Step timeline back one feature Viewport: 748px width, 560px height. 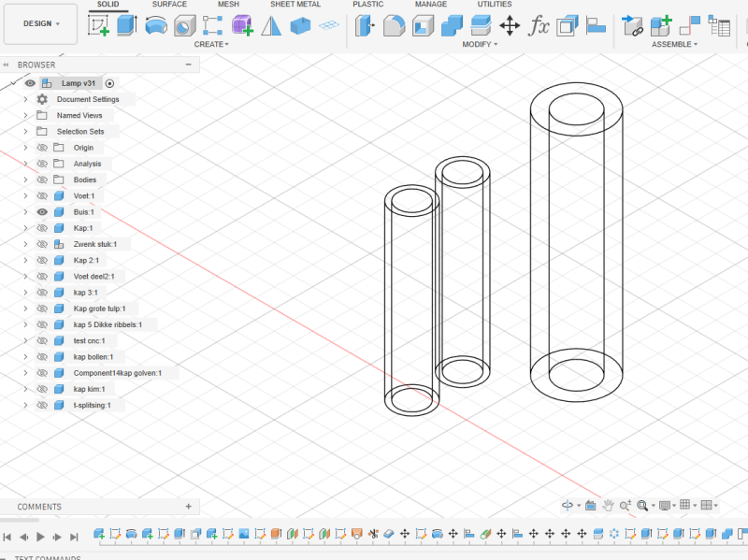tap(24, 538)
